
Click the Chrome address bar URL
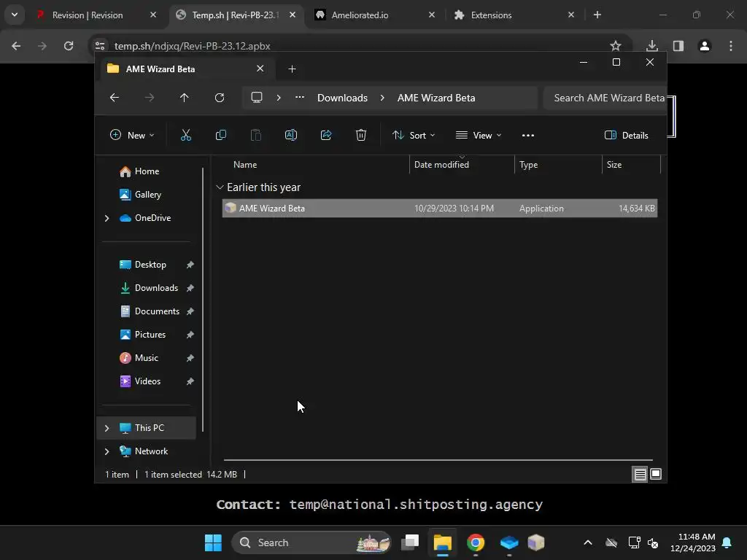pyautogui.click(x=193, y=46)
